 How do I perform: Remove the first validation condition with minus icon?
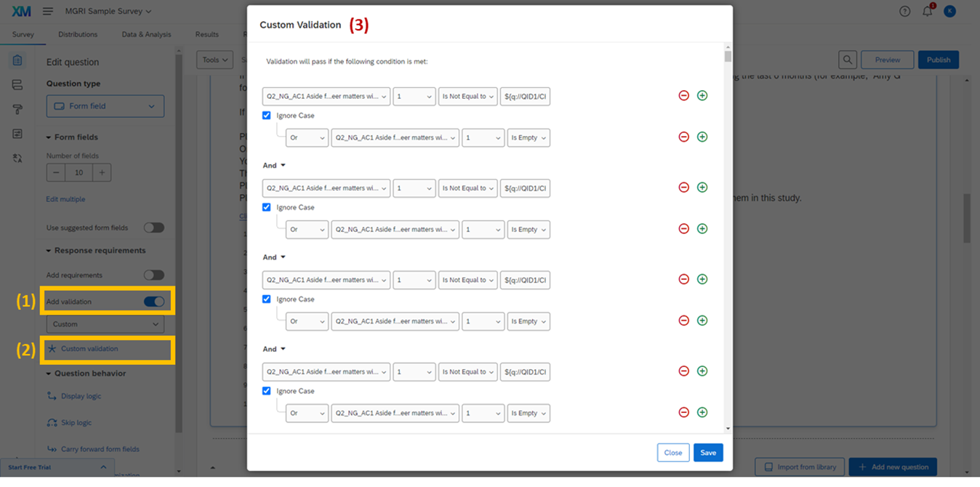pos(683,95)
